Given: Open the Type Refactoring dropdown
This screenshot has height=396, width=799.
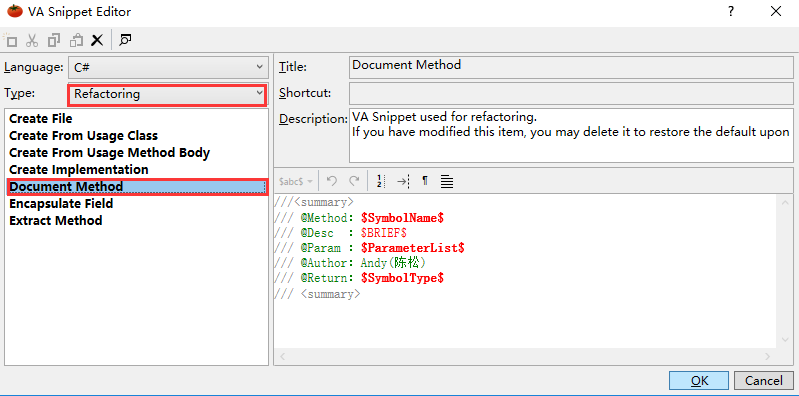Looking at the screenshot, I should pos(167,94).
